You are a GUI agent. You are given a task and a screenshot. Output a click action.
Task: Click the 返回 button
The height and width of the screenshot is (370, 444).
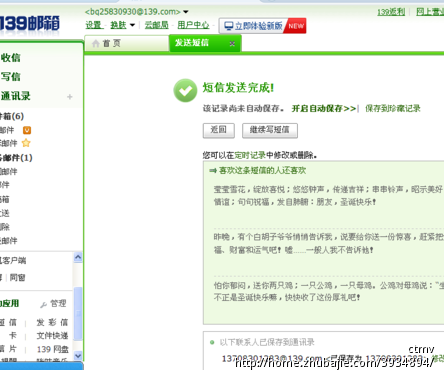point(219,130)
